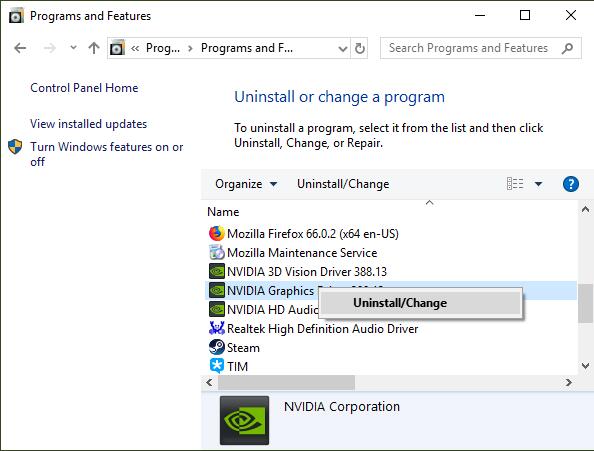This screenshot has width=594, height=451.
Task: Refresh the Programs and Features list
Action: point(360,48)
